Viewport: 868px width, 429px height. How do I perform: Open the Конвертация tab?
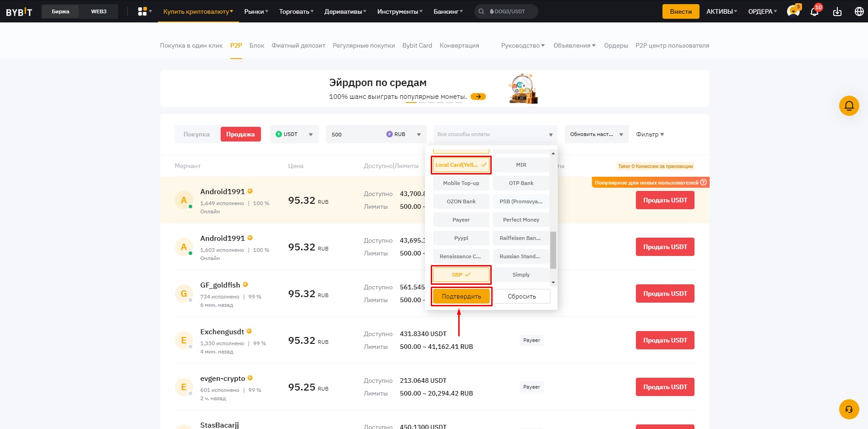pos(459,45)
